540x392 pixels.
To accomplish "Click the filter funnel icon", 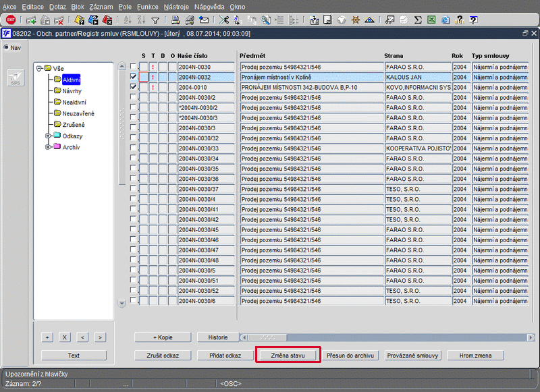I will tap(155, 21).
